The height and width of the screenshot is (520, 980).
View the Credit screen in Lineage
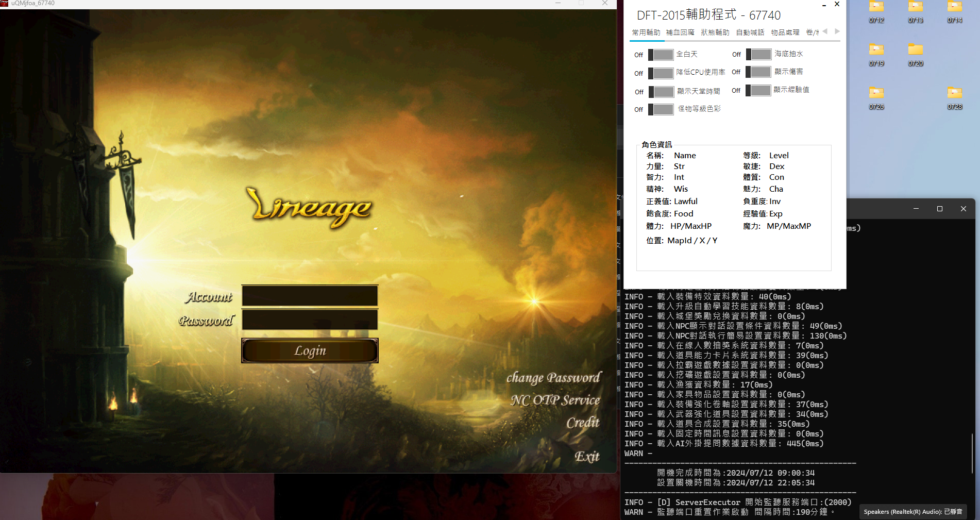click(583, 423)
